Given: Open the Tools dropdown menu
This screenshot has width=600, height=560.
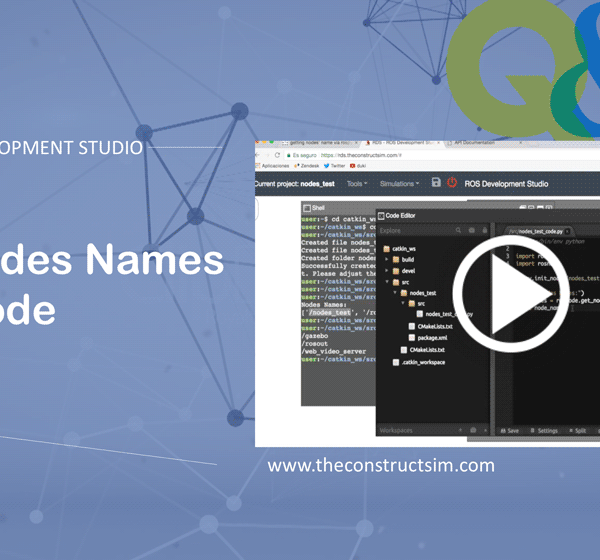Looking at the screenshot, I should click(357, 184).
